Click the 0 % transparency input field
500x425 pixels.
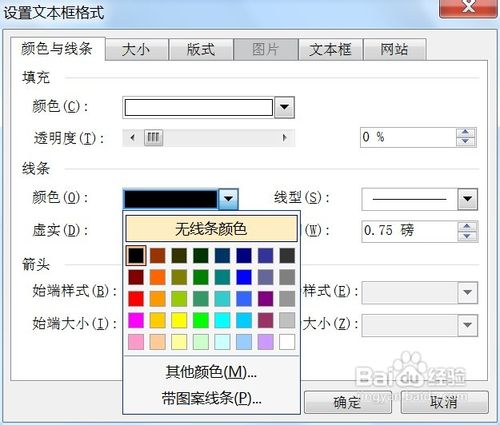(x=408, y=137)
